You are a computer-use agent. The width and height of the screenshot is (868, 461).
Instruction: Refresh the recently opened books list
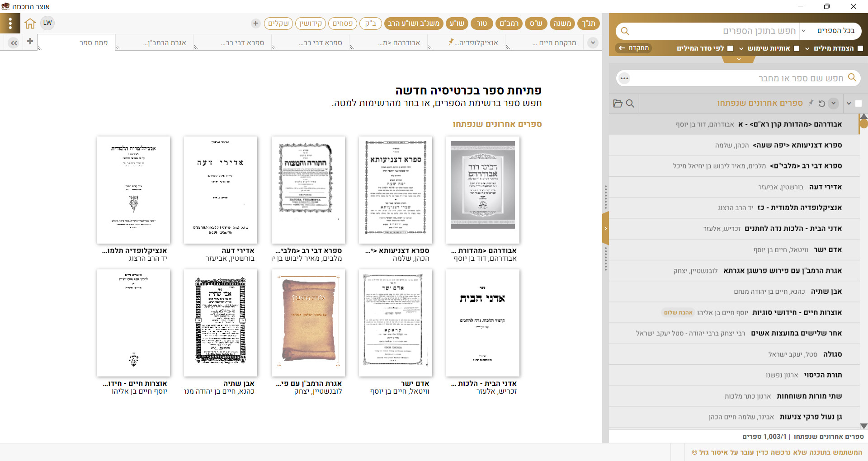(x=822, y=103)
